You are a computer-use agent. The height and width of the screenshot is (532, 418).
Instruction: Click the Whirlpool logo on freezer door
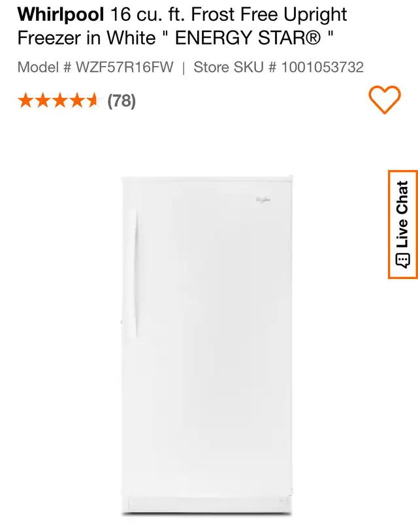[263, 200]
